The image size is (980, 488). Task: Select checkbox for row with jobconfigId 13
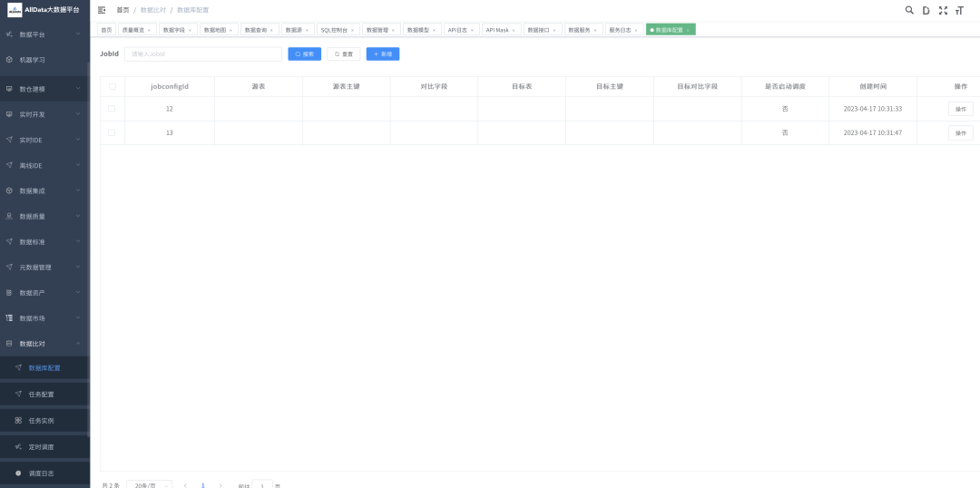click(112, 132)
